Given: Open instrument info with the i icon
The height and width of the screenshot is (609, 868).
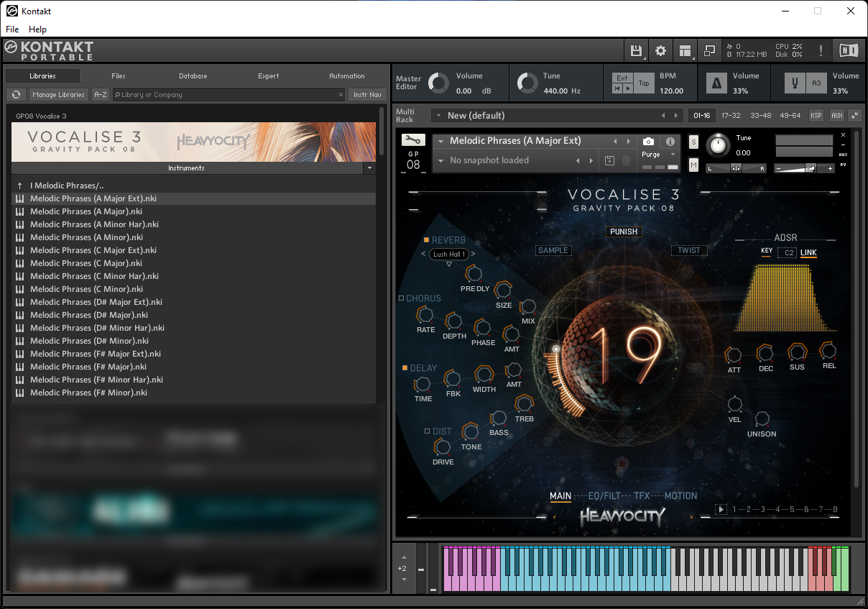Looking at the screenshot, I should coord(670,142).
